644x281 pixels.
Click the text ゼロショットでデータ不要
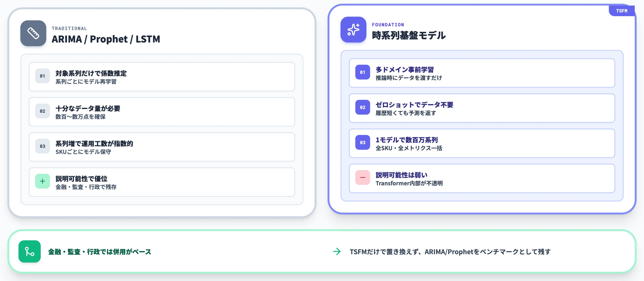point(414,104)
